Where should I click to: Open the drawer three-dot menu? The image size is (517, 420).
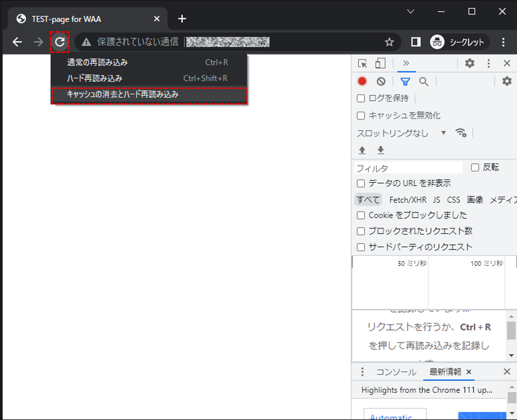(x=362, y=372)
